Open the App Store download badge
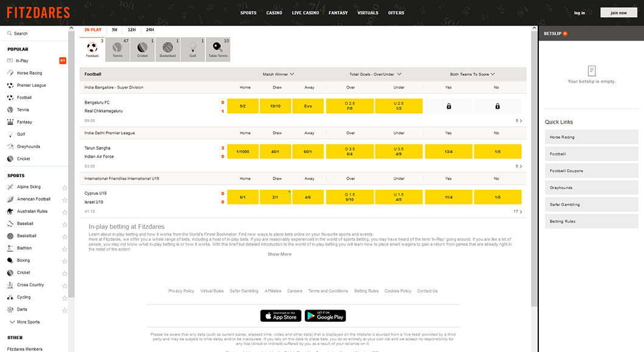644x352 pixels. (281, 316)
